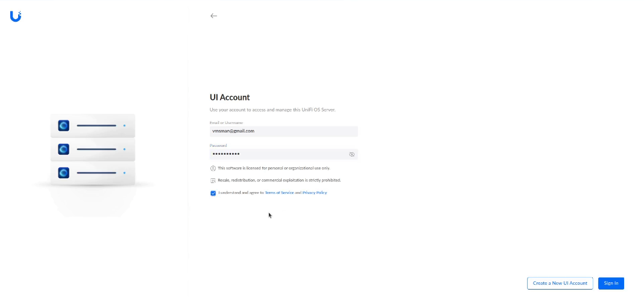Image resolution: width=644 pixels, height=298 pixels.
Task: Go back using the left arrow
Action: 213,16
